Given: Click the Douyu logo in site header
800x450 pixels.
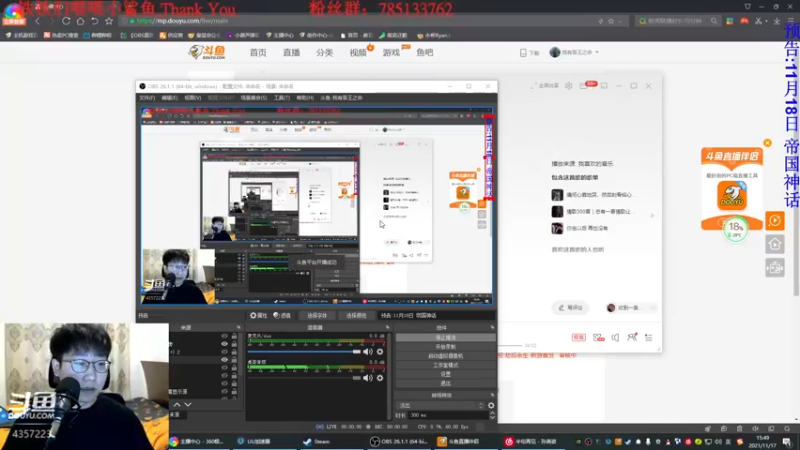Looking at the screenshot, I should click(207, 52).
